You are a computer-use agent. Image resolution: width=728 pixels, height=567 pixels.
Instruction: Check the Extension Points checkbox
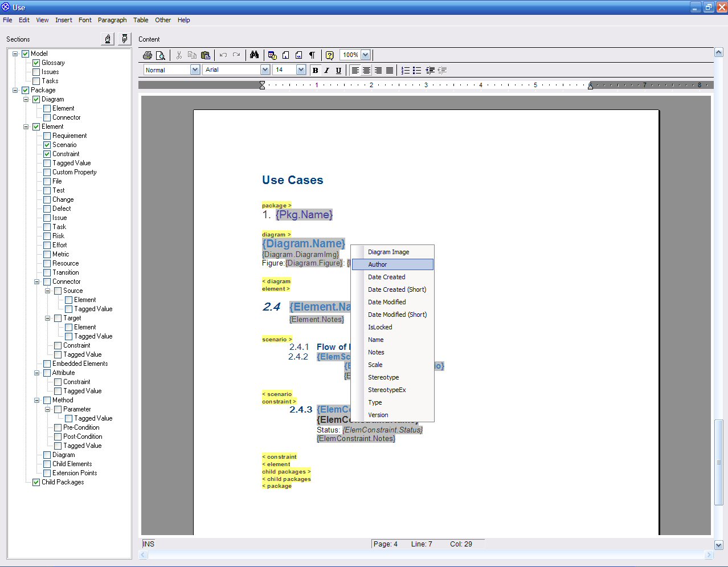[x=47, y=473]
